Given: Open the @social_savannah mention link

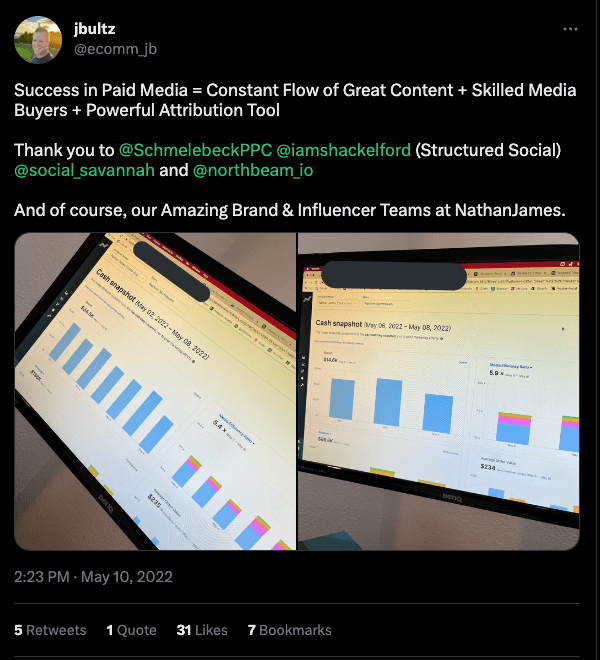Looking at the screenshot, I should click(84, 170).
